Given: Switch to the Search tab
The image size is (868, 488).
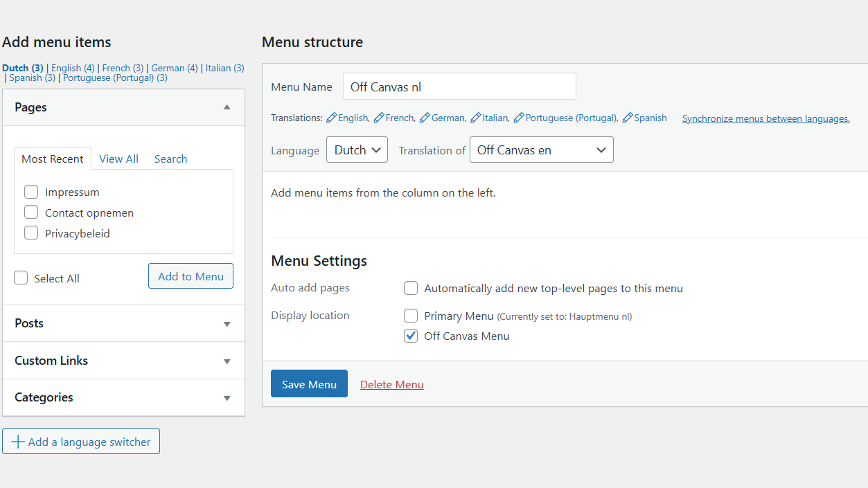Looking at the screenshot, I should [x=170, y=159].
